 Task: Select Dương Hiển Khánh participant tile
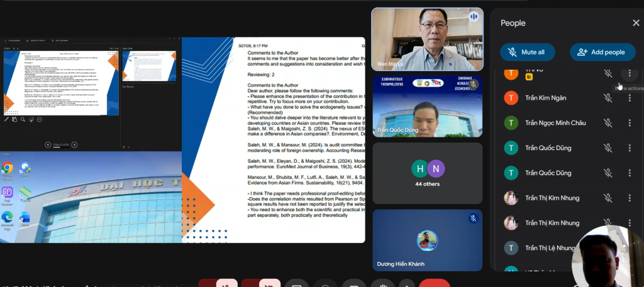[x=427, y=240]
